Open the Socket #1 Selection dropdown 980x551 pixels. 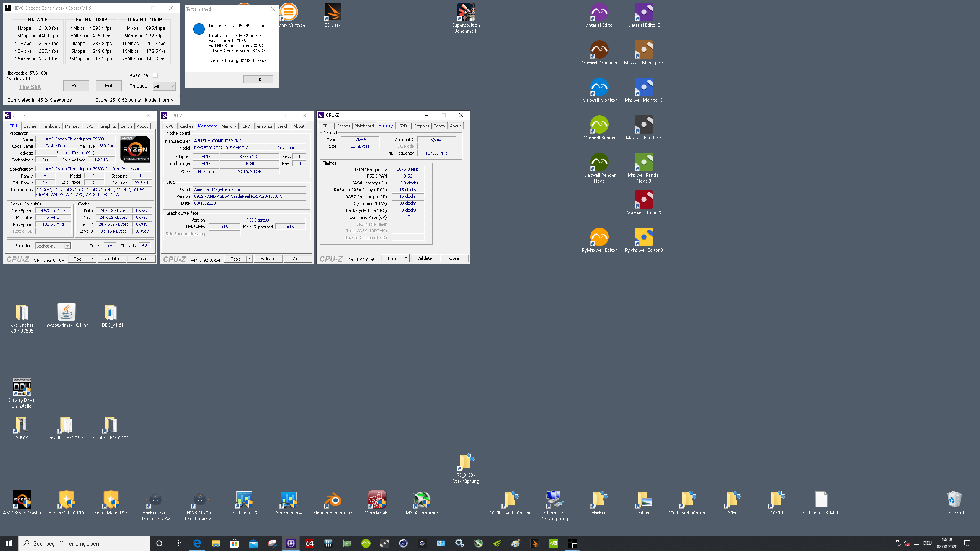coord(53,246)
